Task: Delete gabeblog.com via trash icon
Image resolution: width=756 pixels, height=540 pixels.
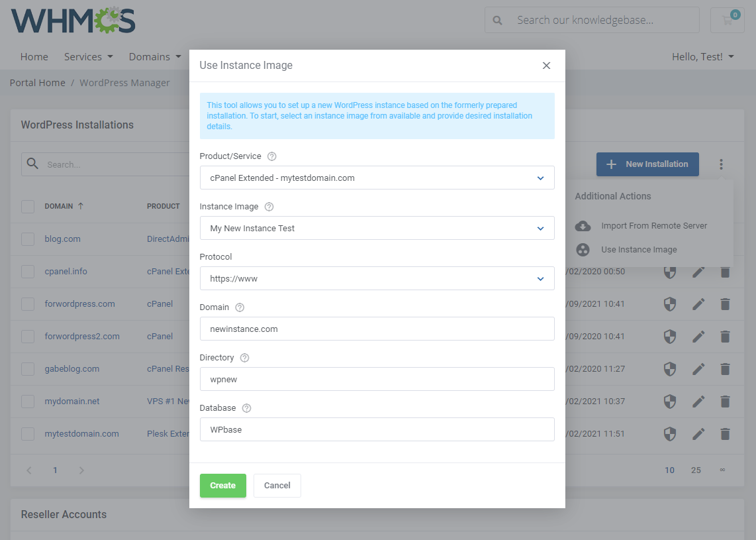Action: (x=725, y=369)
